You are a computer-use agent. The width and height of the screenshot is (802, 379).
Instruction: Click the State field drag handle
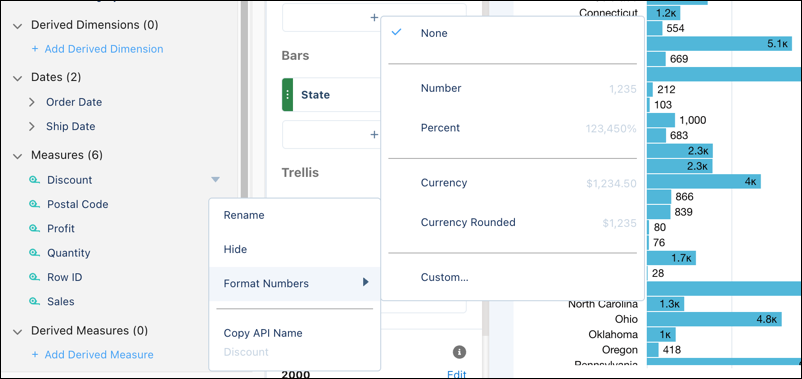coord(287,95)
